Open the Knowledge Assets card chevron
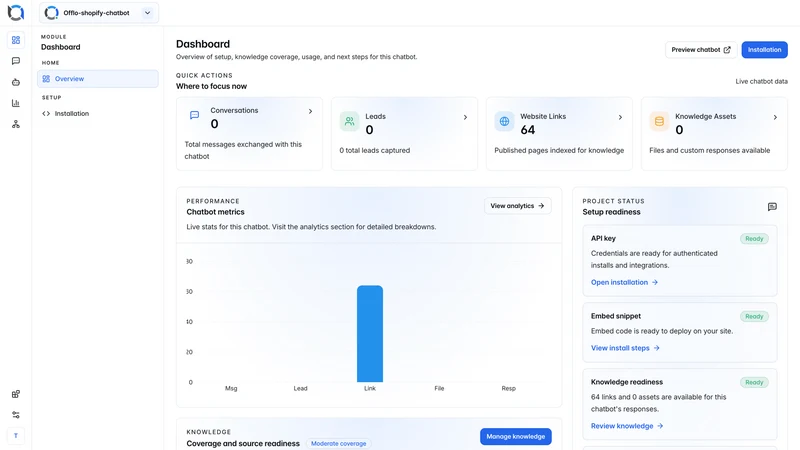The image size is (800, 450). point(775,117)
